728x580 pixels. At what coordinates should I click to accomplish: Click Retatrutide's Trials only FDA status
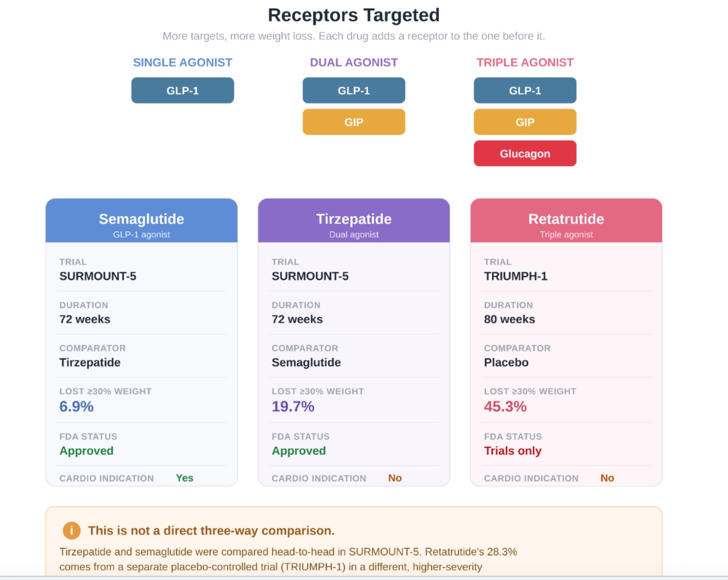tap(512, 451)
